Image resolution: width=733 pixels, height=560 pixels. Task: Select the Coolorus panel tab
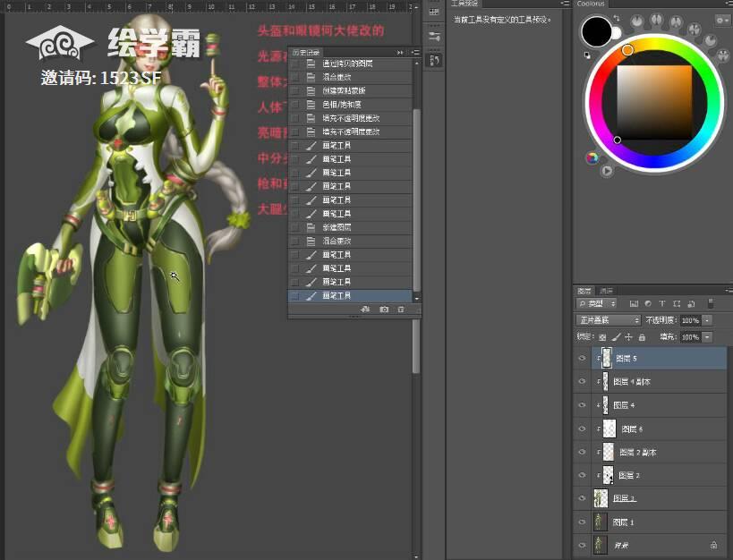[590, 4]
